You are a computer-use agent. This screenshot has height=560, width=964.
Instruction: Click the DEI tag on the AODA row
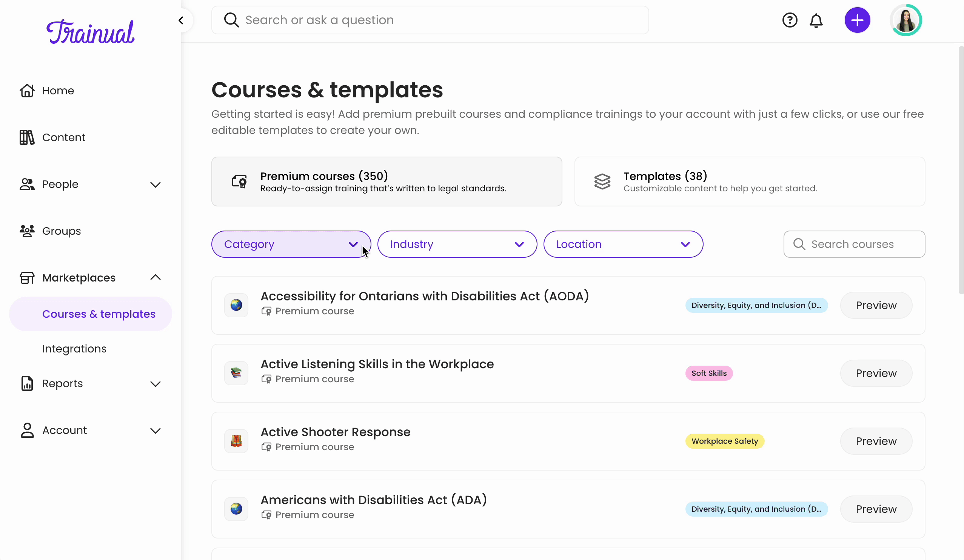pyautogui.click(x=756, y=305)
